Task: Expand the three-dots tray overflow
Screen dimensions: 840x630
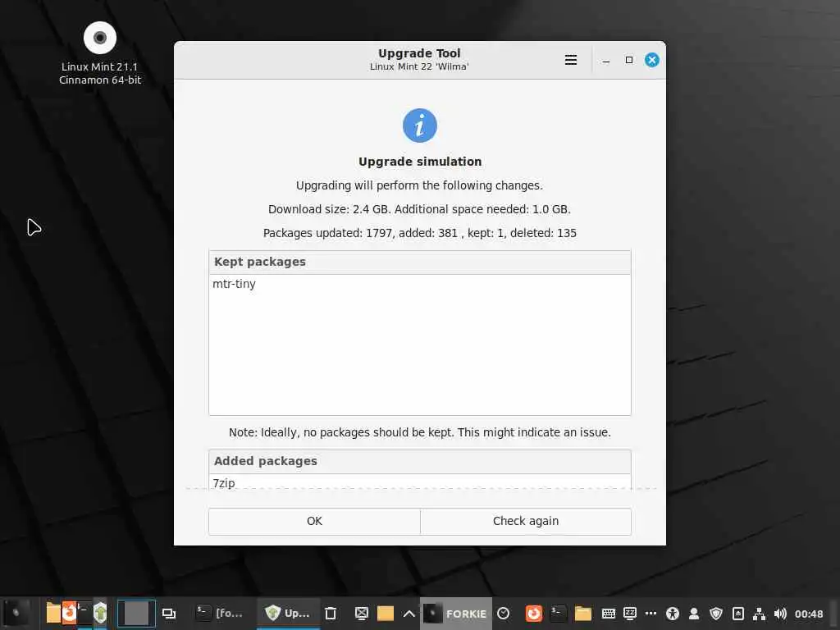Action: pyautogui.click(x=651, y=614)
